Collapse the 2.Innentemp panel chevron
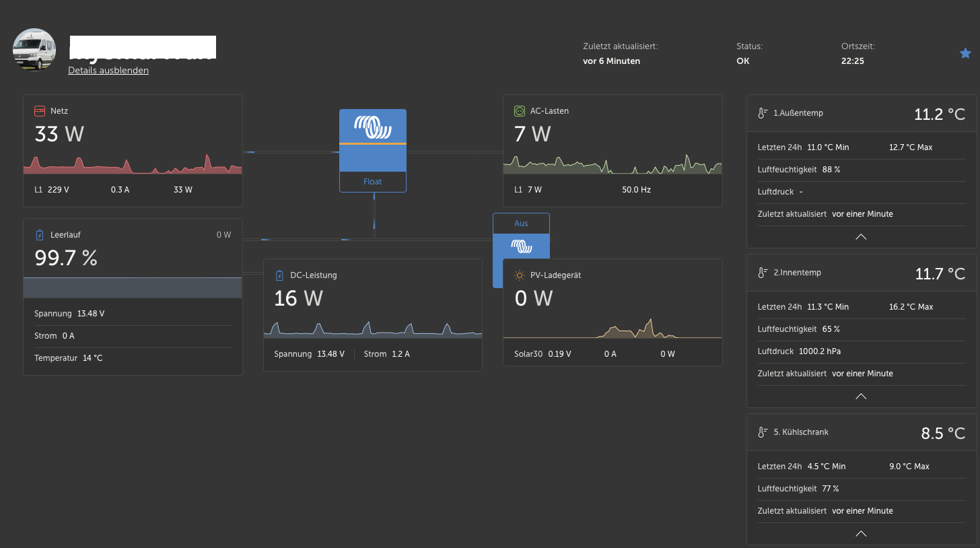 860,396
